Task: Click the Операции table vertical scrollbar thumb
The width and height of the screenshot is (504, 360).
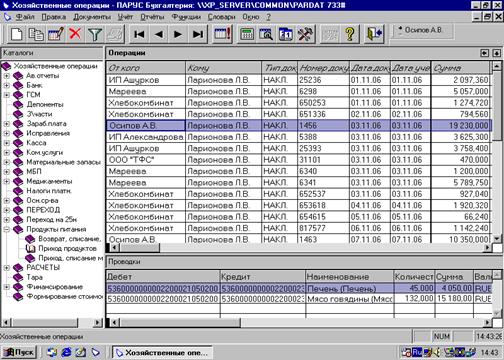Action: click(496, 107)
